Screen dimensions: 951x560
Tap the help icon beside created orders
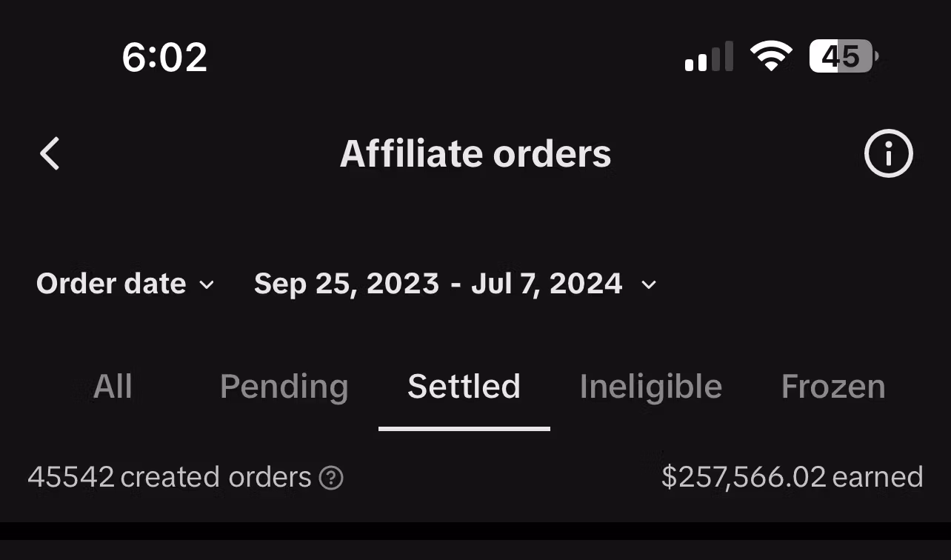pyautogui.click(x=330, y=478)
